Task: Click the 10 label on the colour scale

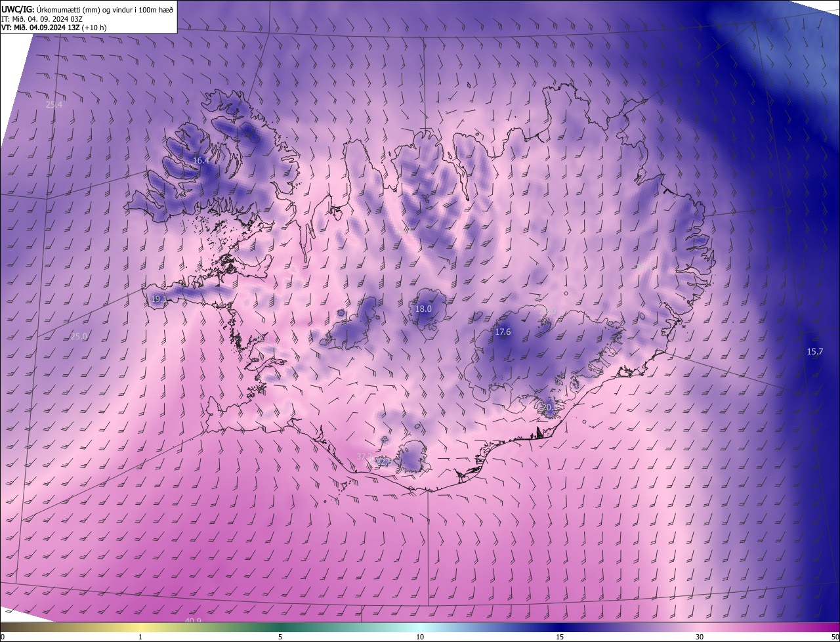Action: 420,637
